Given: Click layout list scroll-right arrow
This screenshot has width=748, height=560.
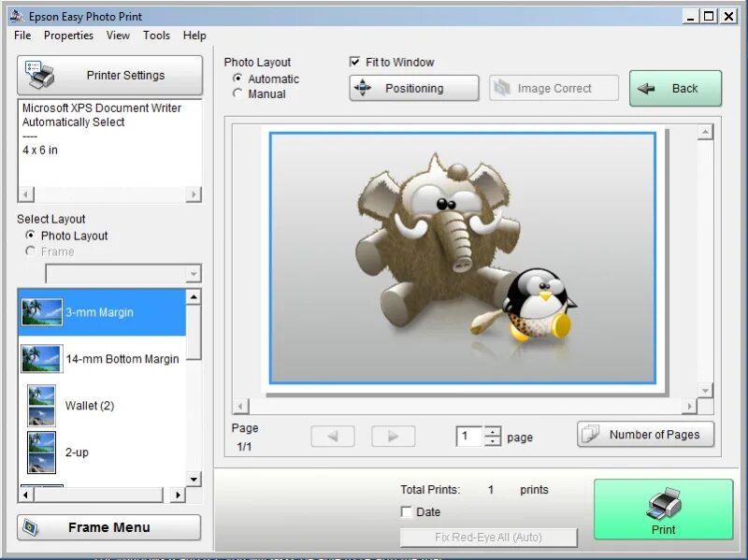Looking at the screenshot, I should (x=178, y=495).
